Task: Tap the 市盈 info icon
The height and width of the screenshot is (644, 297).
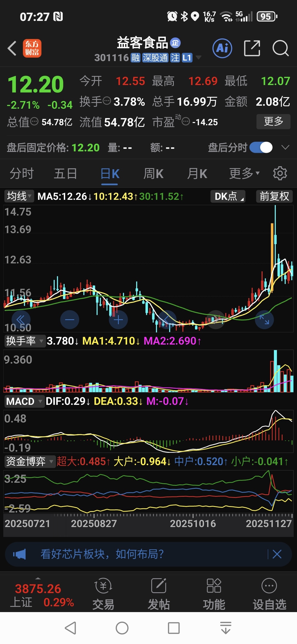Action: (186, 121)
